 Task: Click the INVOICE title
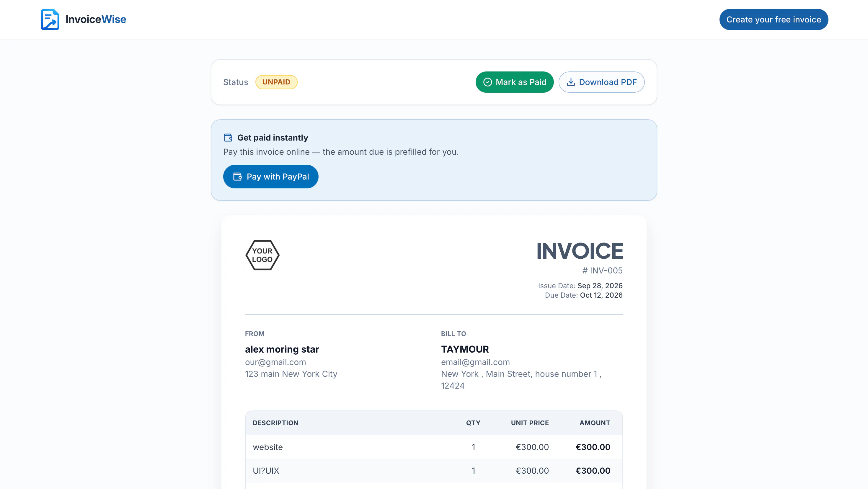pyautogui.click(x=580, y=251)
